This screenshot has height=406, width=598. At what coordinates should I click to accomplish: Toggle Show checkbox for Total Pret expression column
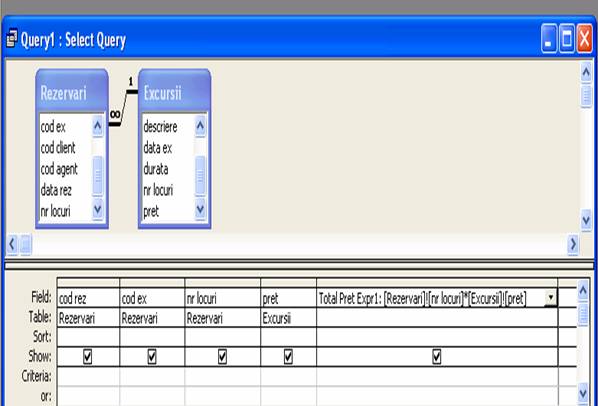point(437,357)
